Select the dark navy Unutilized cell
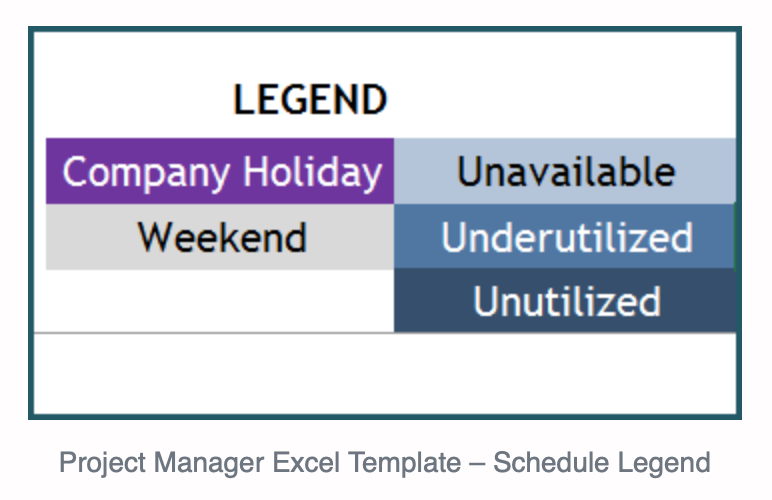Screen dimensions: 772x500 coord(565,301)
